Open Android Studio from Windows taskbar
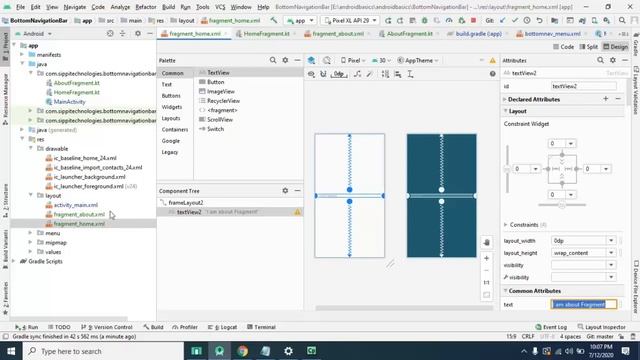Image resolution: width=640 pixels, height=360 pixels. pyautogui.click(x=220, y=351)
